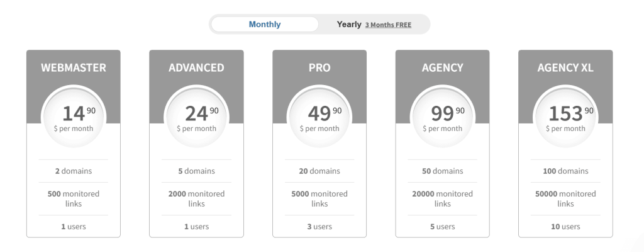This screenshot has width=644, height=252.
Task: Click the 24.90 price circle
Action: [x=196, y=117]
